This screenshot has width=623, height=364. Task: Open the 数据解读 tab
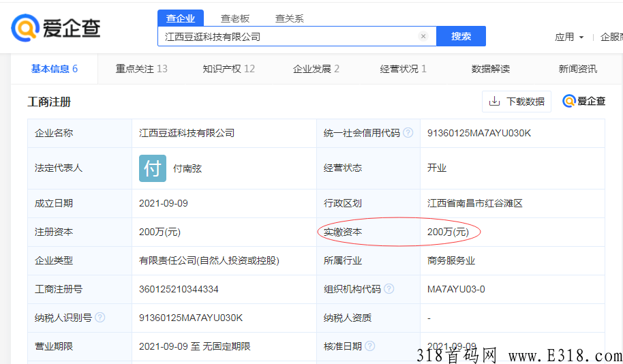(490, 69)
